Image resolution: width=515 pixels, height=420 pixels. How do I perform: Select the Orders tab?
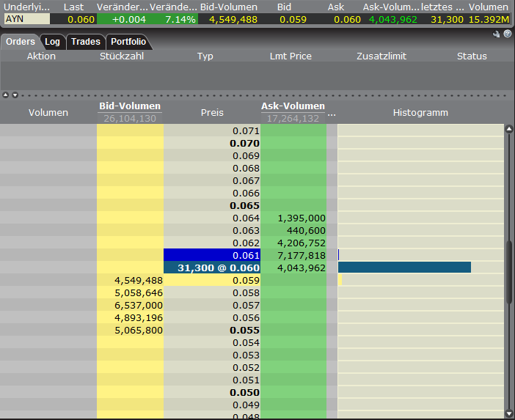click(21, 42)
